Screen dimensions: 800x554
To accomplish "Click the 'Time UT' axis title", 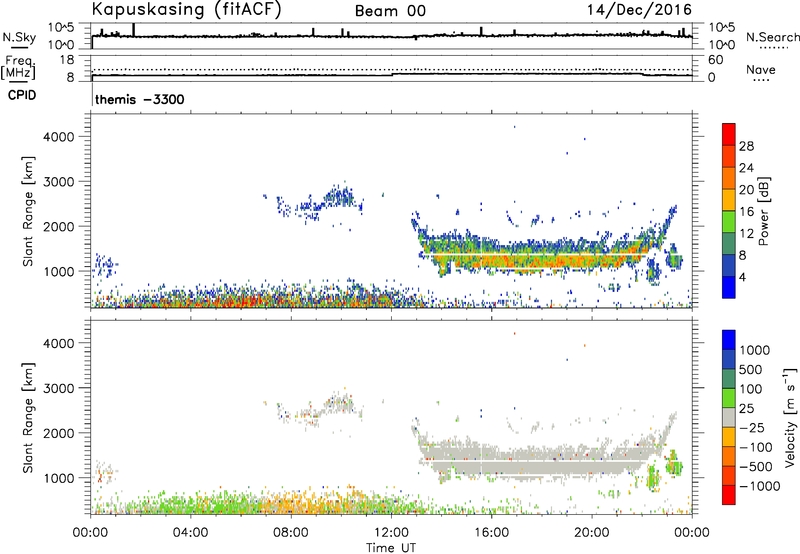I will point(391,548).
